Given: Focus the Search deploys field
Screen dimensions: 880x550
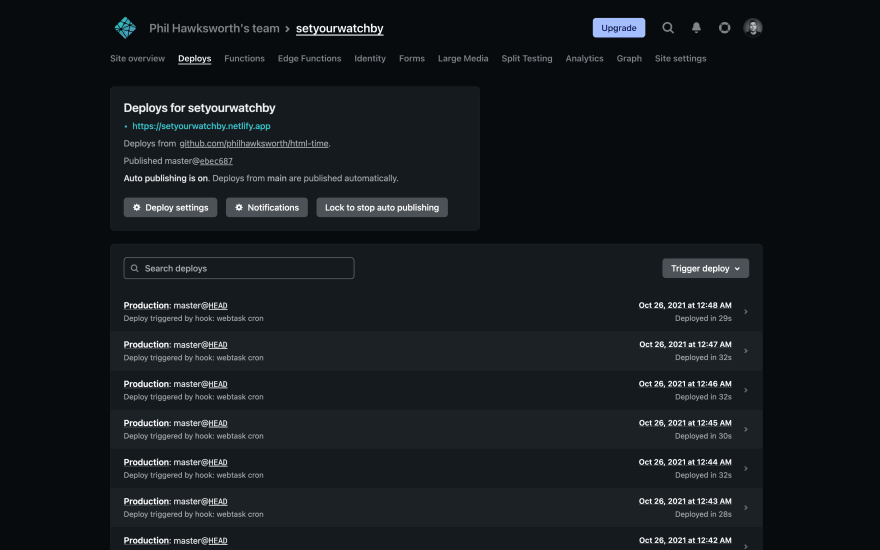Looking at the screenshot, I should tap(239, 268).
